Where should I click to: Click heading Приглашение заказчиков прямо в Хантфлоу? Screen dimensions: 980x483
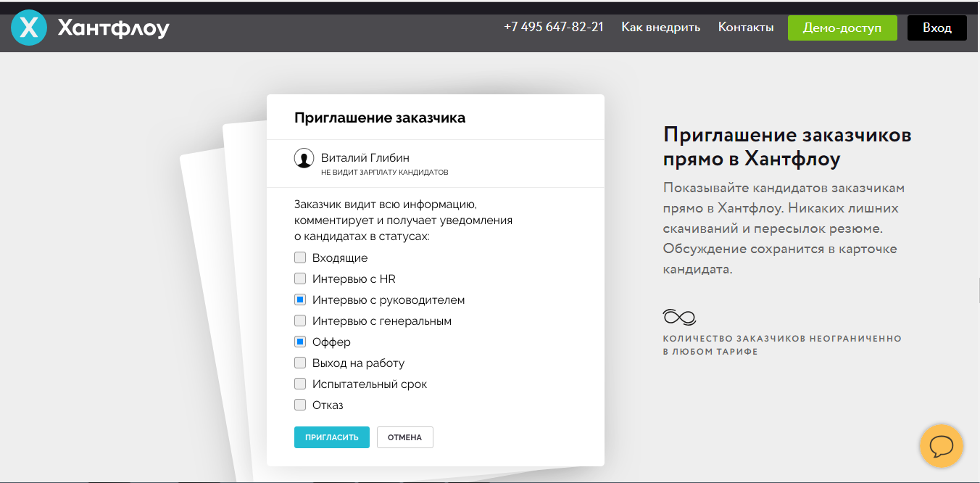[x=787, y=146]
